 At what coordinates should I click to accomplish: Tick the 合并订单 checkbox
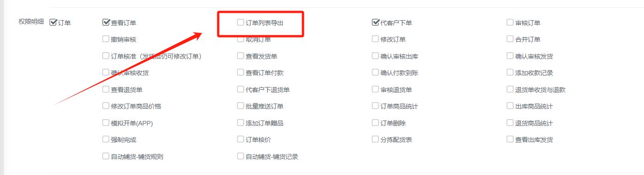coord(510,39)
